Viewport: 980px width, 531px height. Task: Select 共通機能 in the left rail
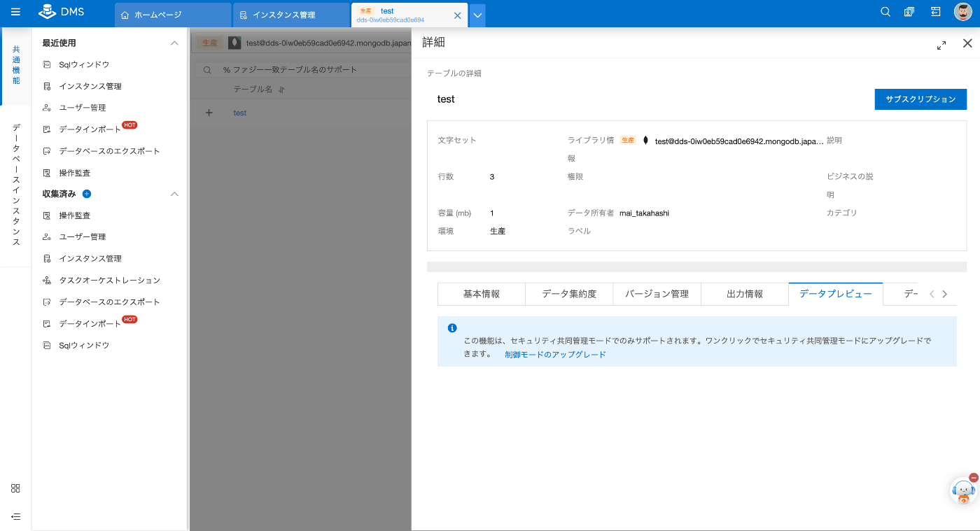pyautogui.click(x=16, y=66)
